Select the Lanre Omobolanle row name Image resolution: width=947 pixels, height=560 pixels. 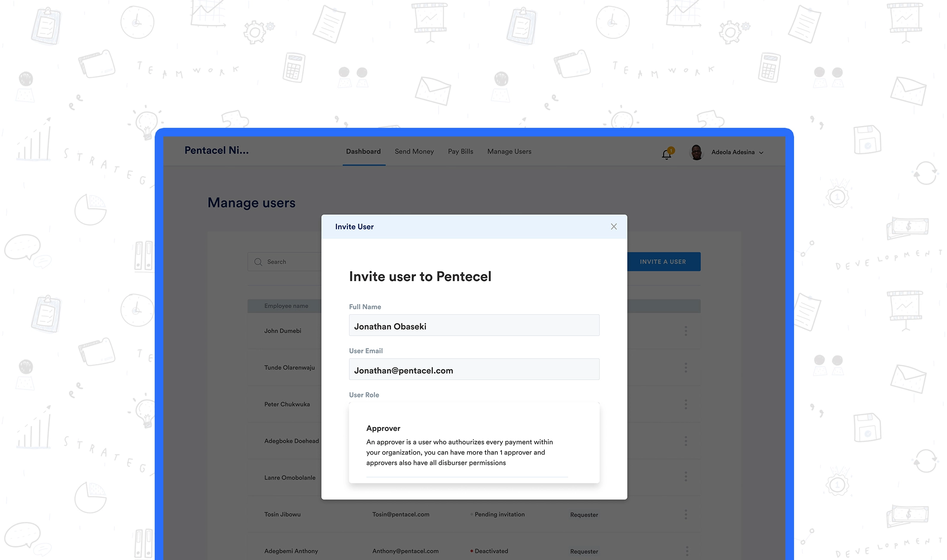click(x=290, y=478)
